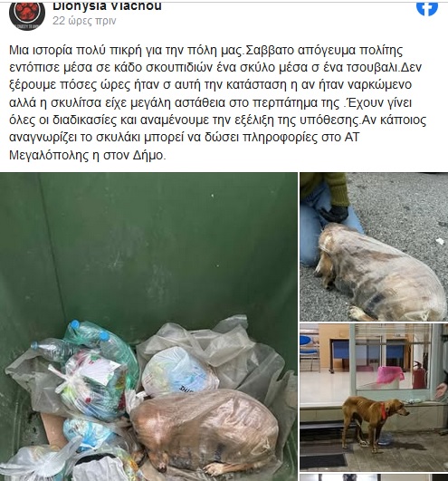Click the water bottles bag in the bin photo
The image size is (448, 481).
[x=89, y=347]
